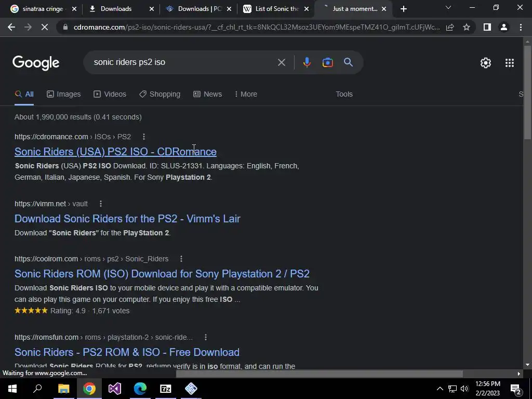Clear the Google search box text

[281, 62]
